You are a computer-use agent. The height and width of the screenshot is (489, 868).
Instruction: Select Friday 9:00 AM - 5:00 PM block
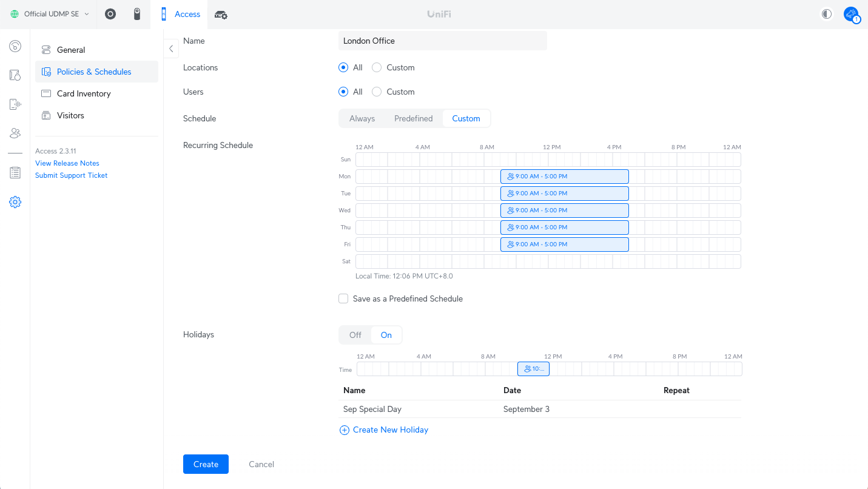565,244
